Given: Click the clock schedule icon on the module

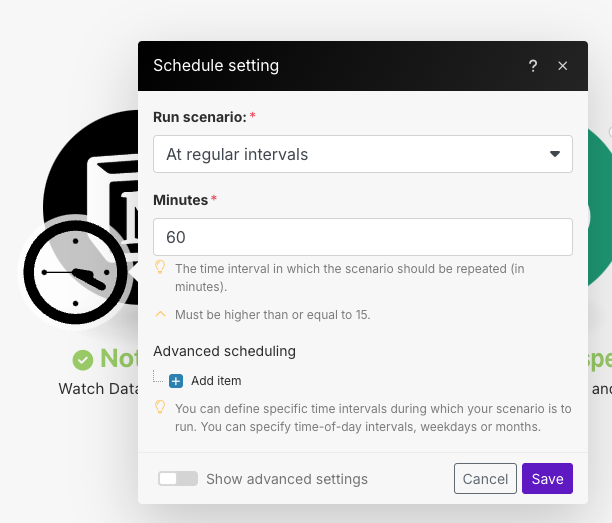Looking at the screenshot, I should click(x=77, y=271).
